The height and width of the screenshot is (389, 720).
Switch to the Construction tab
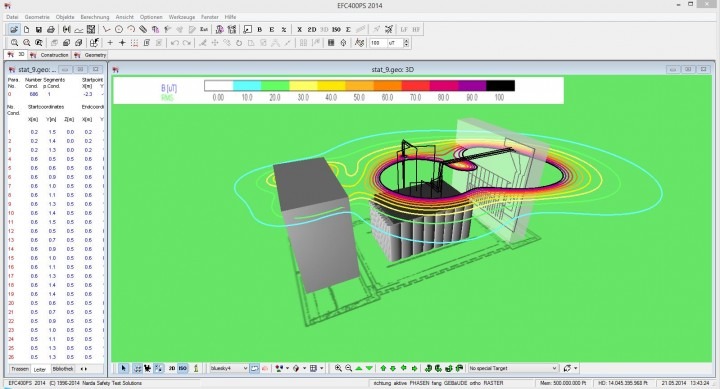click(x=50, y=55)
